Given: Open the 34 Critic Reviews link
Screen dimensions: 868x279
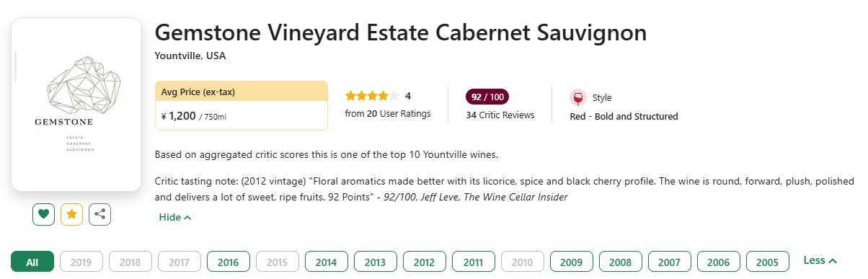Looking at the screenshot, I should click(x=500, y=115).
